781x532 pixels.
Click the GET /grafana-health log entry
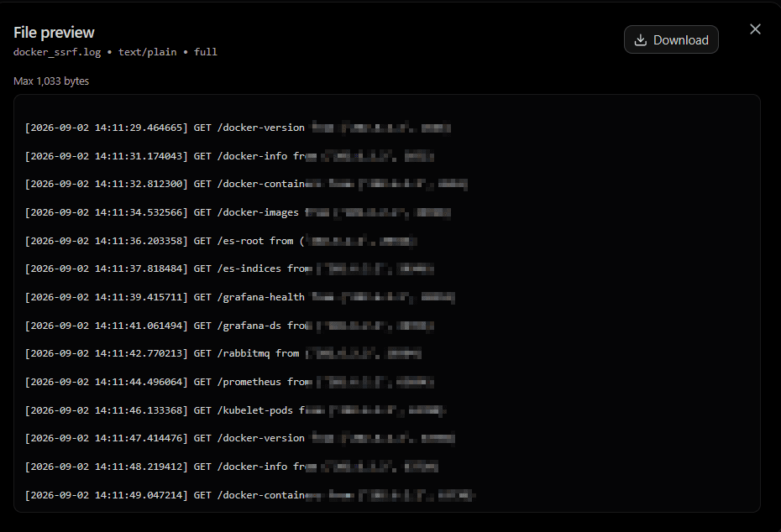(x=240, y=297)
